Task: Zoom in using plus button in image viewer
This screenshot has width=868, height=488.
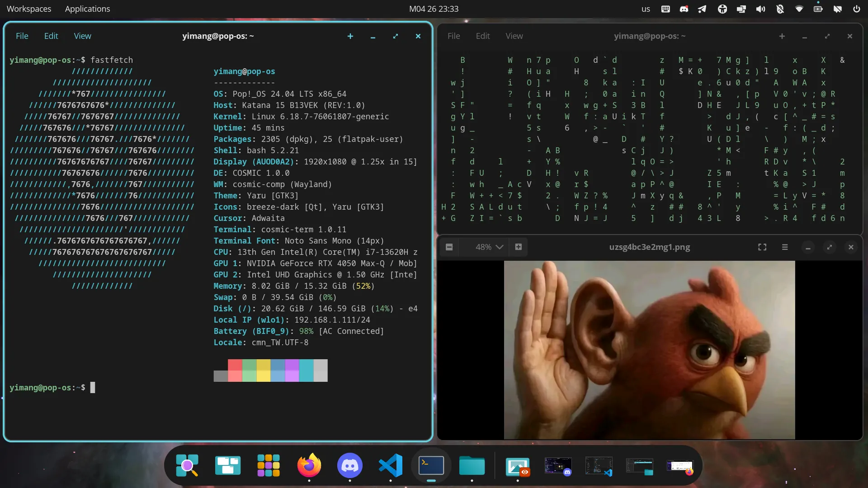Action: (x=518, y=247)
